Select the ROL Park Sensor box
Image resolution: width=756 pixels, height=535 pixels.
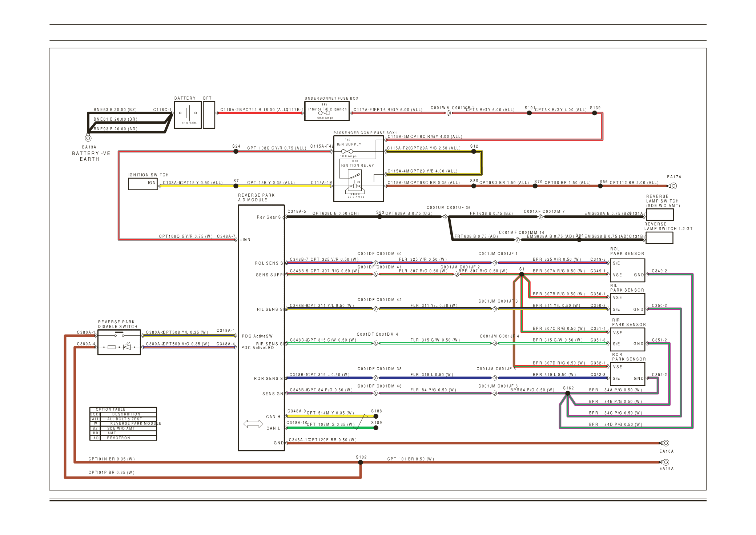point(627,270)
